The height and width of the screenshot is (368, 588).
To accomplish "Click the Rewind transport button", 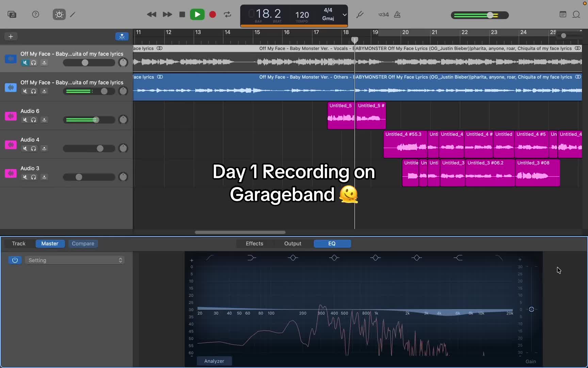I will coord(151,14).
